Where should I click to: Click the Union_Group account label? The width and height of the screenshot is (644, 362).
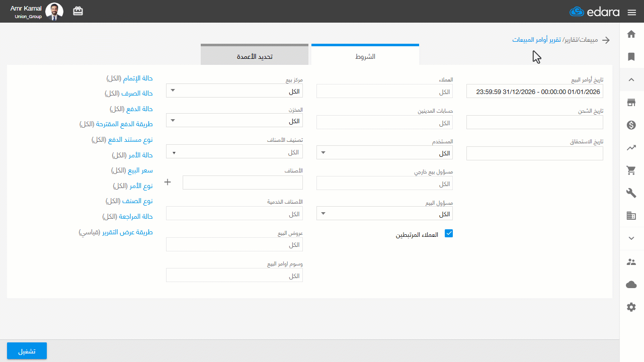[28, 17]
